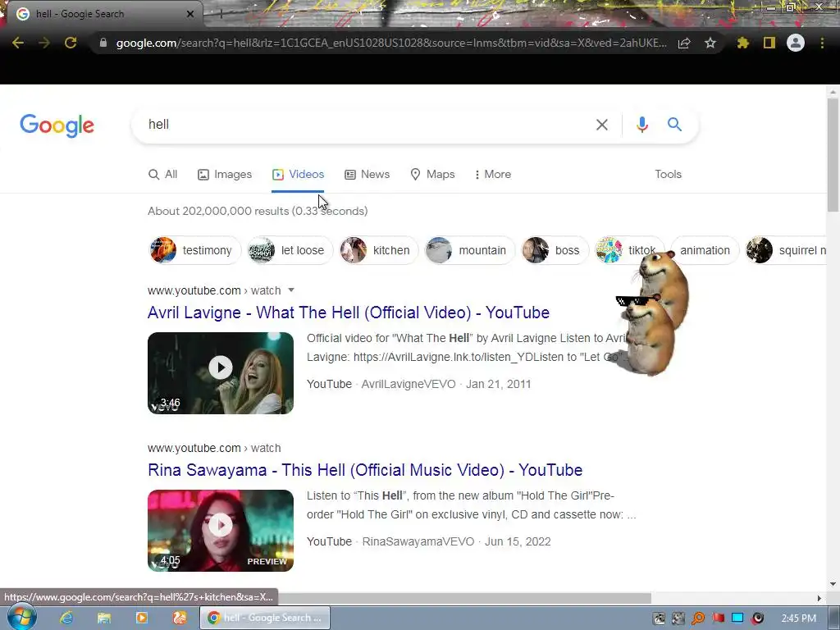Filter by the kitchen chip
The image size is (840, 630).
pos(378,250)
